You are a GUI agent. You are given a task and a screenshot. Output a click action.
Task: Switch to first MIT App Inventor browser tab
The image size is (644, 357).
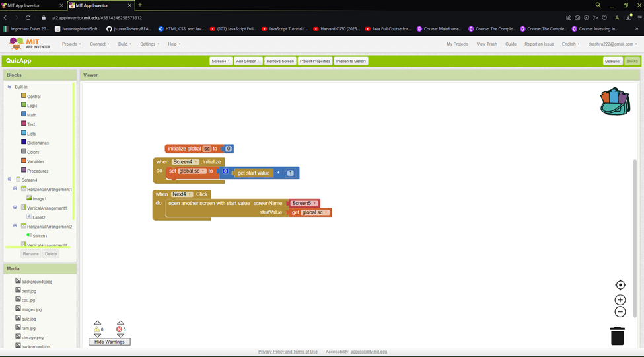(32, 5)
